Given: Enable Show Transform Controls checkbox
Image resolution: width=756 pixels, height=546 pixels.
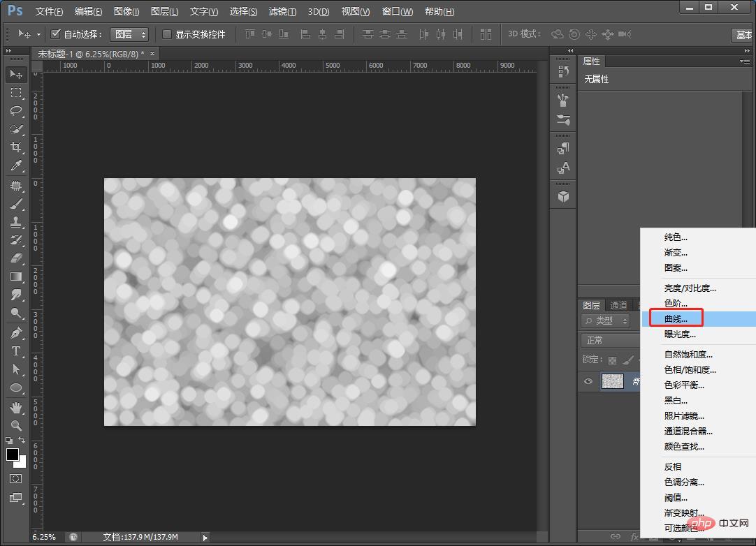Looking at the screenshot, I should pyautogui.click(x=167, y=34).
